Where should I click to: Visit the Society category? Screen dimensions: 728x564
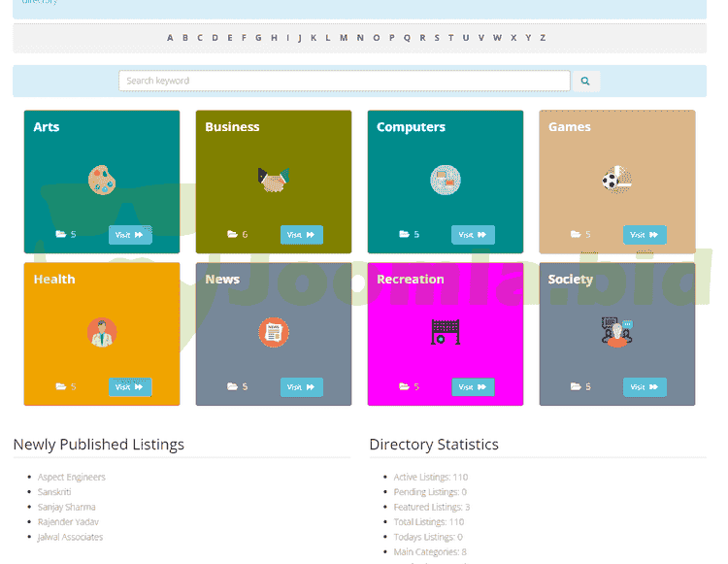click(645, 387)
